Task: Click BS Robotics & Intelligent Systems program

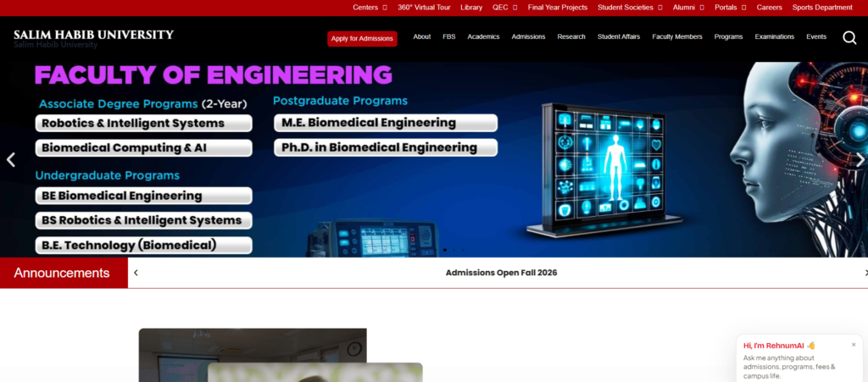Action: click(144, 220)
